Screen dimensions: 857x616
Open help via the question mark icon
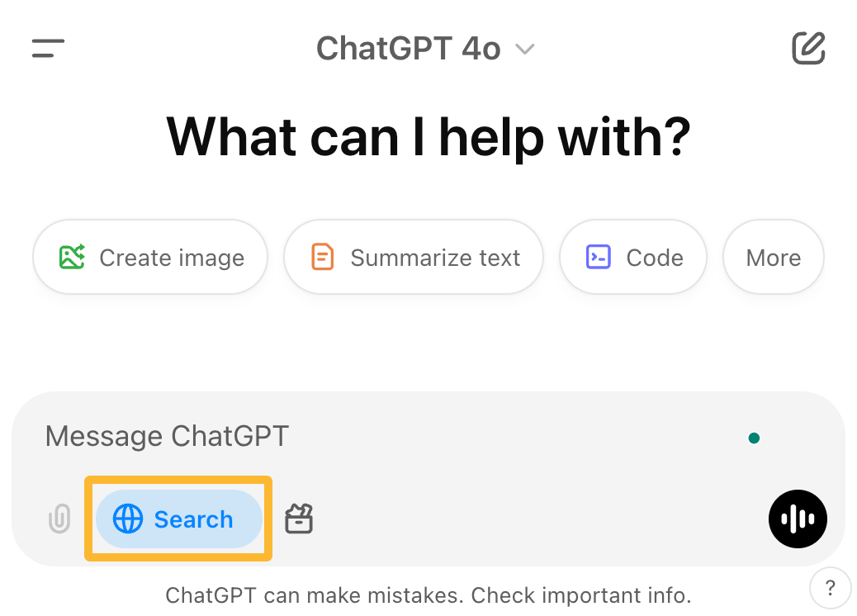click(830, 588)
